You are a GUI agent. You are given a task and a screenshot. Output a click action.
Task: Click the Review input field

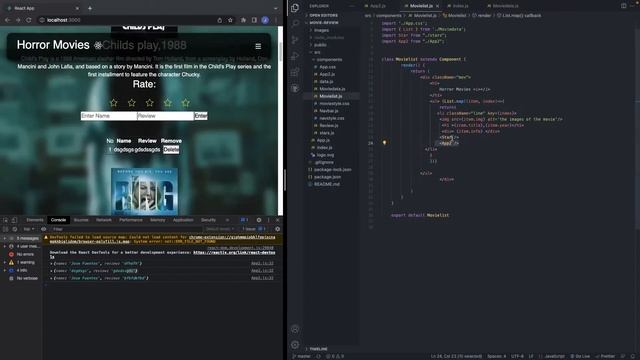coord(165,116)
